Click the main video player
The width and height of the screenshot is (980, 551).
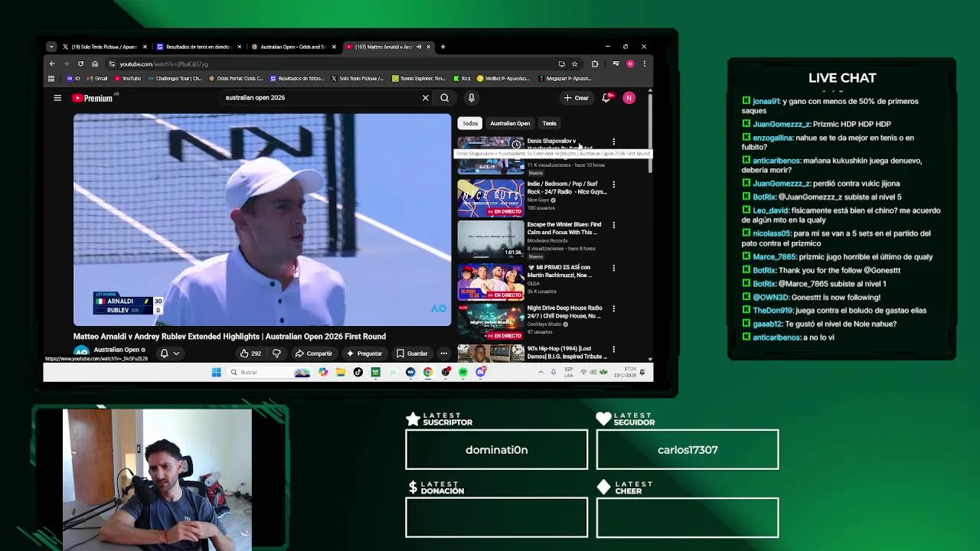[262, 220]
